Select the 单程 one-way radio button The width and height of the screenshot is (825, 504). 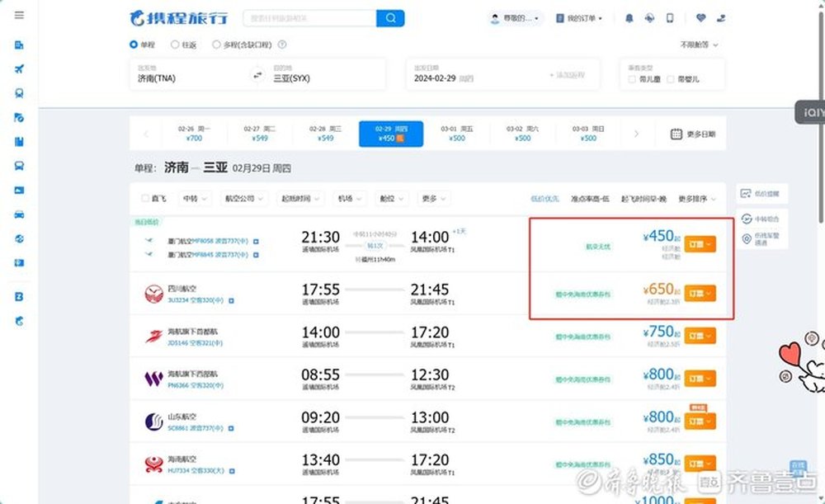coord(134,45)
